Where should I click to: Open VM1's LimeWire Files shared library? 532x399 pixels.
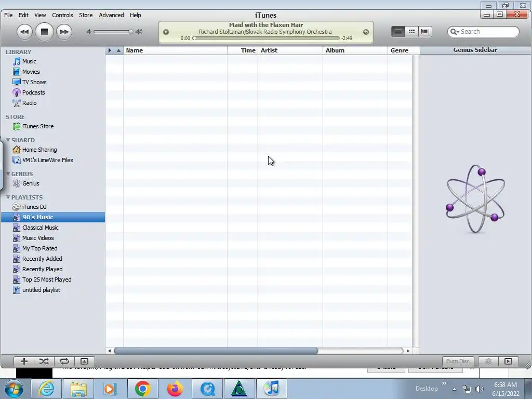point(47,160)
